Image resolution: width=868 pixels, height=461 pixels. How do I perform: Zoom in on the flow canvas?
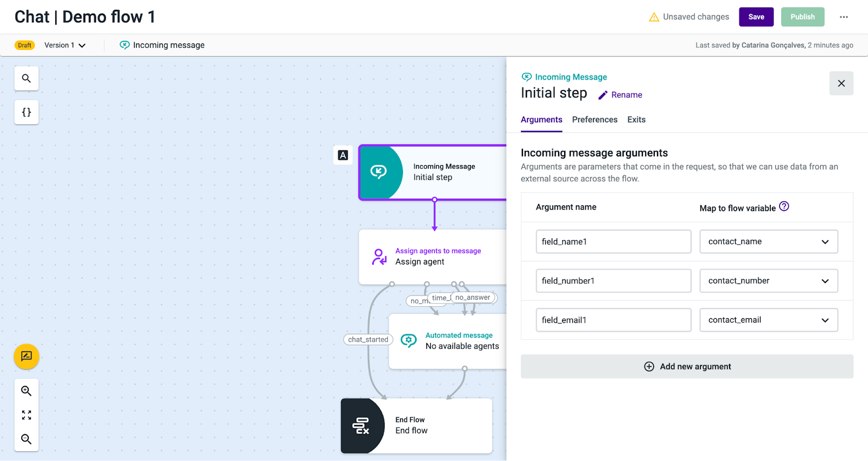click(x=26, y=391)
